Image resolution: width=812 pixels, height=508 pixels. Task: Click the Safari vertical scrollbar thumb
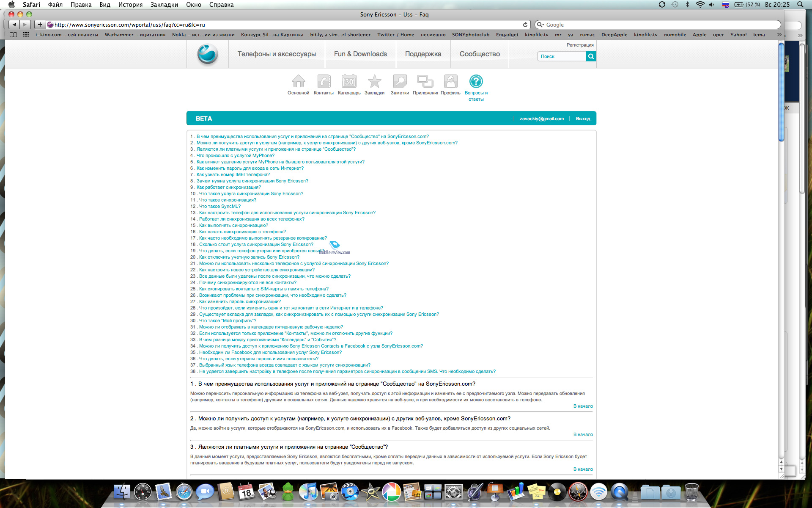pos(781,92)
